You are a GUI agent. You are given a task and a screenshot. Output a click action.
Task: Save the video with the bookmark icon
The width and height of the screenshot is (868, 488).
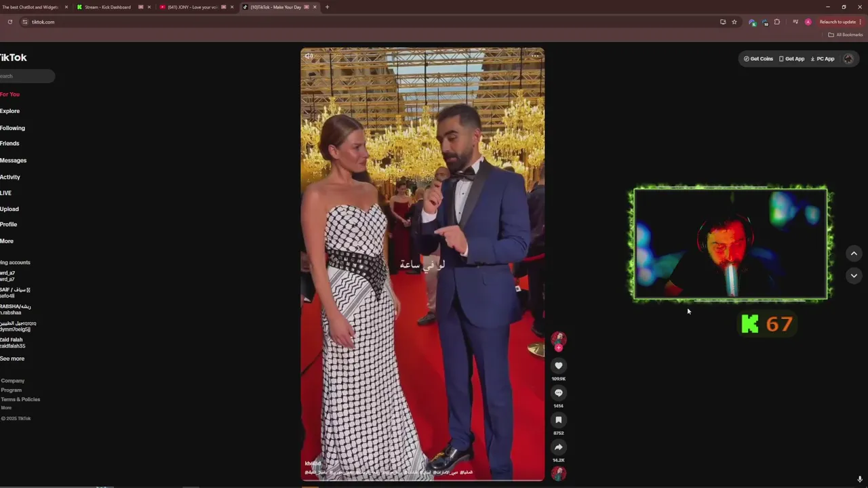558,420
